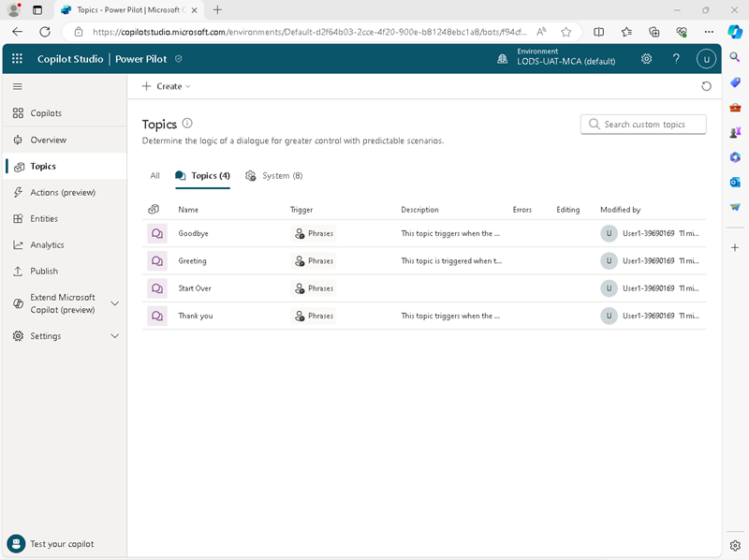Screen dimensions: 749x560
Task: Click the LODS-UAT-MCA (default) environment
Action: click(x=566, y=62)
